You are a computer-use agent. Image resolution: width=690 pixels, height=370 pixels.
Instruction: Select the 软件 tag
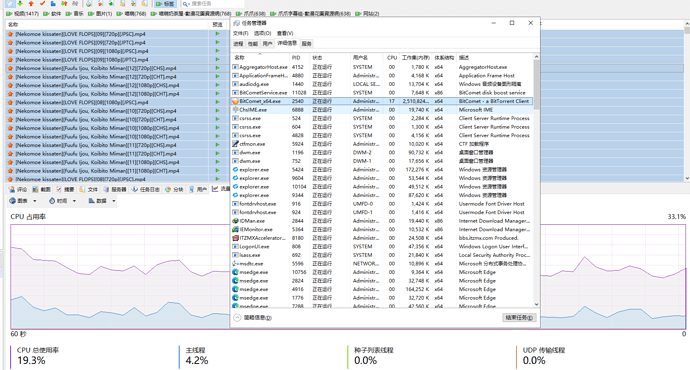click(x=52, y=14)
